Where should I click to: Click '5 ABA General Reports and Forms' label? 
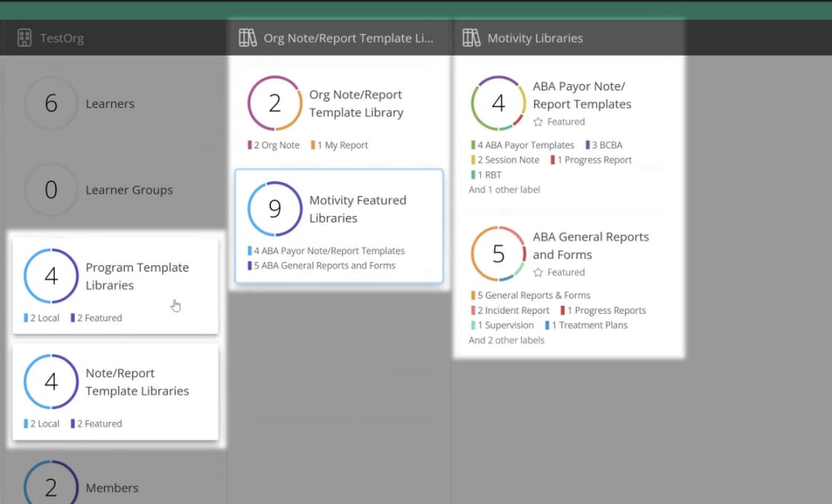coord(322,266)
